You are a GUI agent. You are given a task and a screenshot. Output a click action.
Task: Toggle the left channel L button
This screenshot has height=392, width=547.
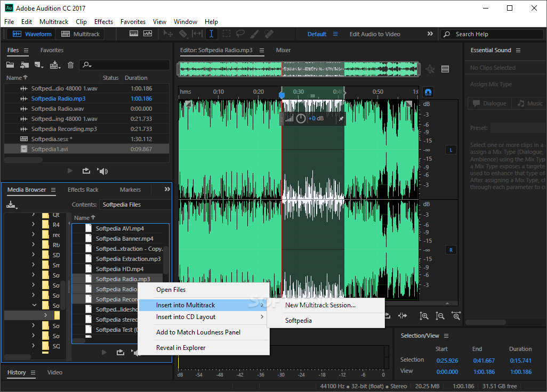coord(451,150)
